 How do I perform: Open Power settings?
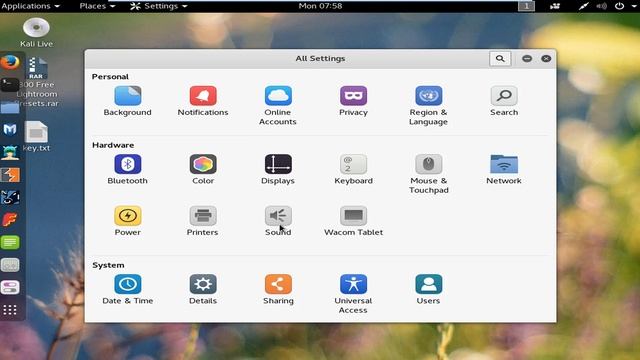coord(127,221)
